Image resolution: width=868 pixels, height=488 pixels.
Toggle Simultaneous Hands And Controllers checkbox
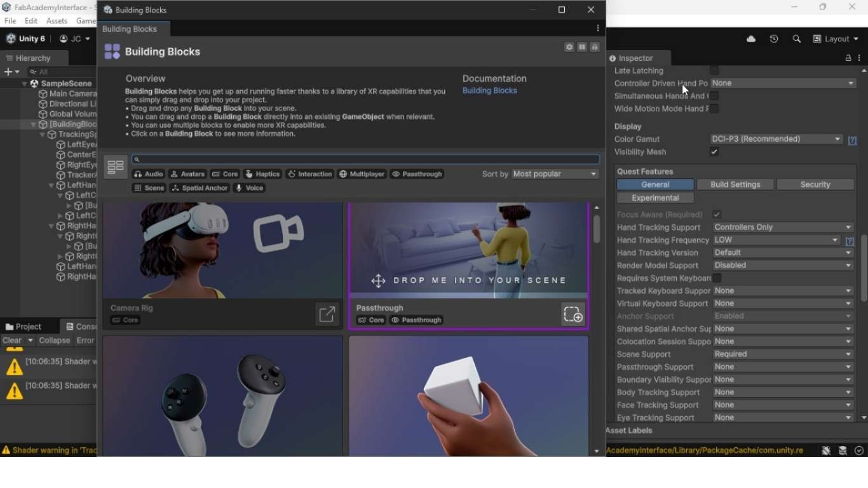pyautogui.click(x=714, y=96)
